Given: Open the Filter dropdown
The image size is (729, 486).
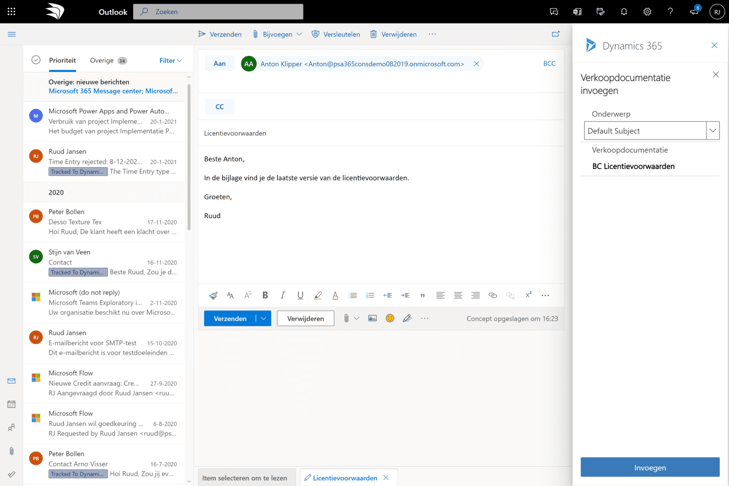Looking at the screenshot, I should pyautogui.click(x=171, y=60).
